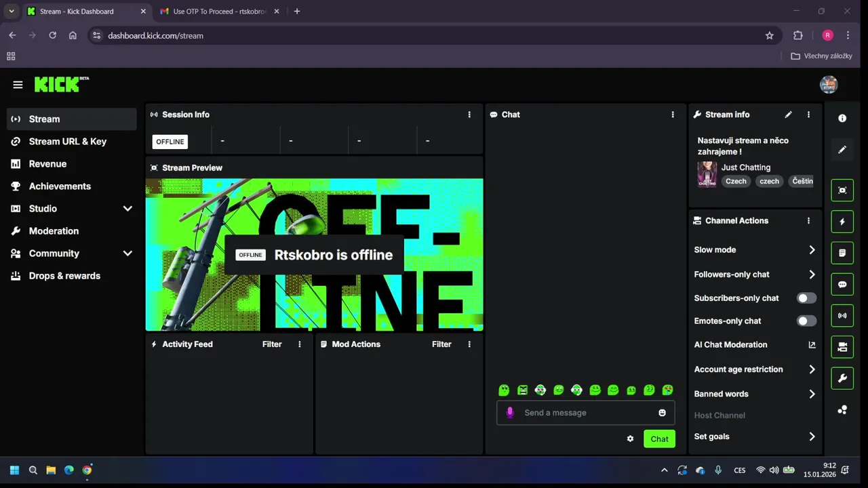The image size is (868, 488).
Task: Click the pencil edit layout icon in right toolbar
Action: (842, 150)
